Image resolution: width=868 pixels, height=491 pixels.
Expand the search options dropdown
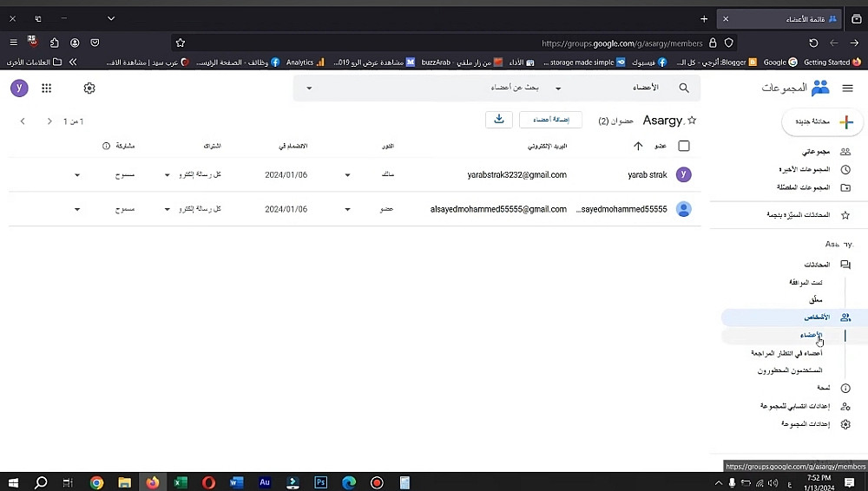pyautogui.click(x=309, y=88)
